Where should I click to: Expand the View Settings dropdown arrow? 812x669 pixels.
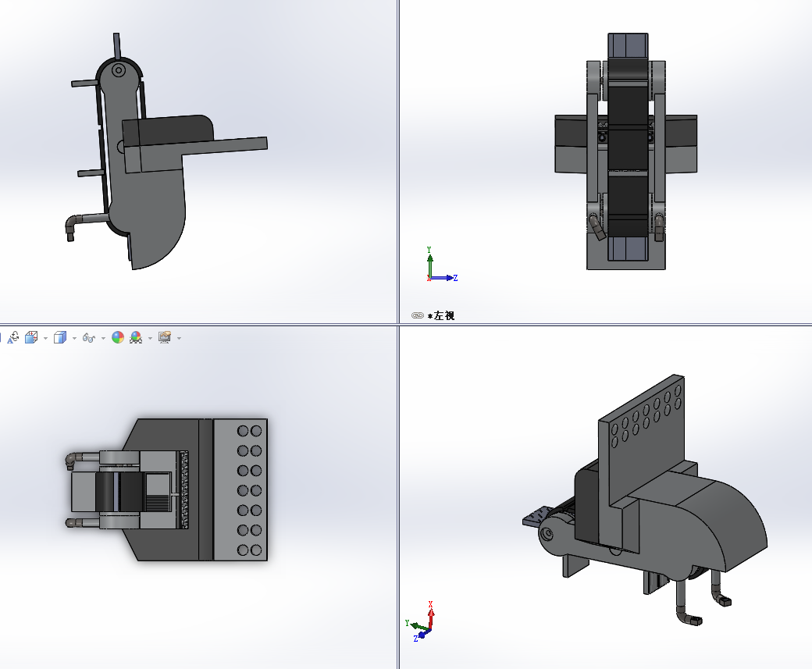click(x=179, y=338)
